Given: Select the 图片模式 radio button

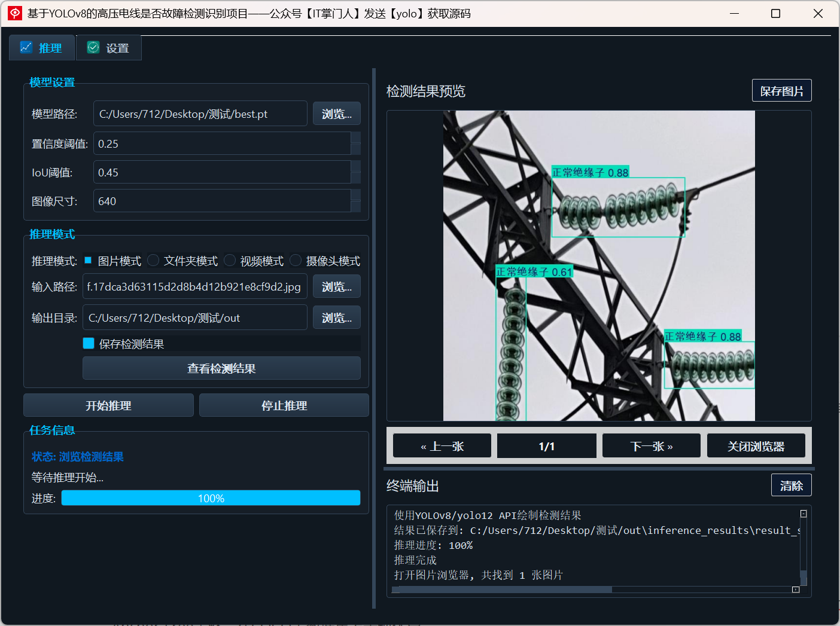Looking at the screenshot, I should coord(88,260).
